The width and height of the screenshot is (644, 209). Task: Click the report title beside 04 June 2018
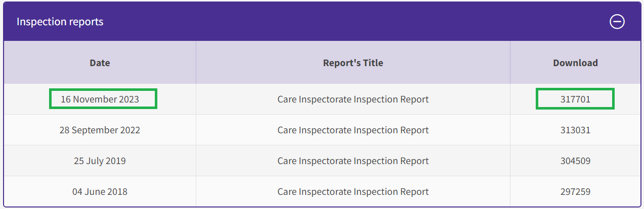[353, 192]
